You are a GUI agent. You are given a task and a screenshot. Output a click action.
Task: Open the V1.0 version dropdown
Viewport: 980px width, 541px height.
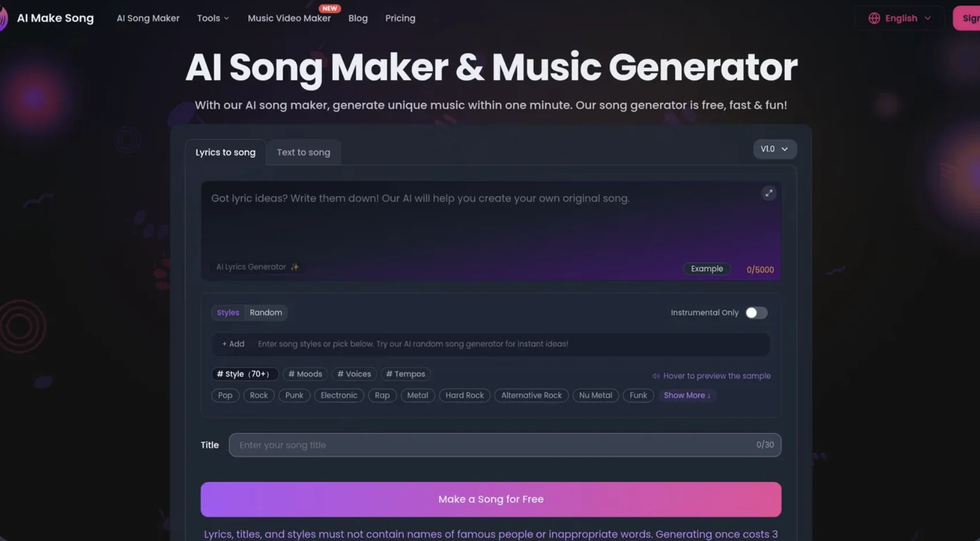(x=775, y=149)
